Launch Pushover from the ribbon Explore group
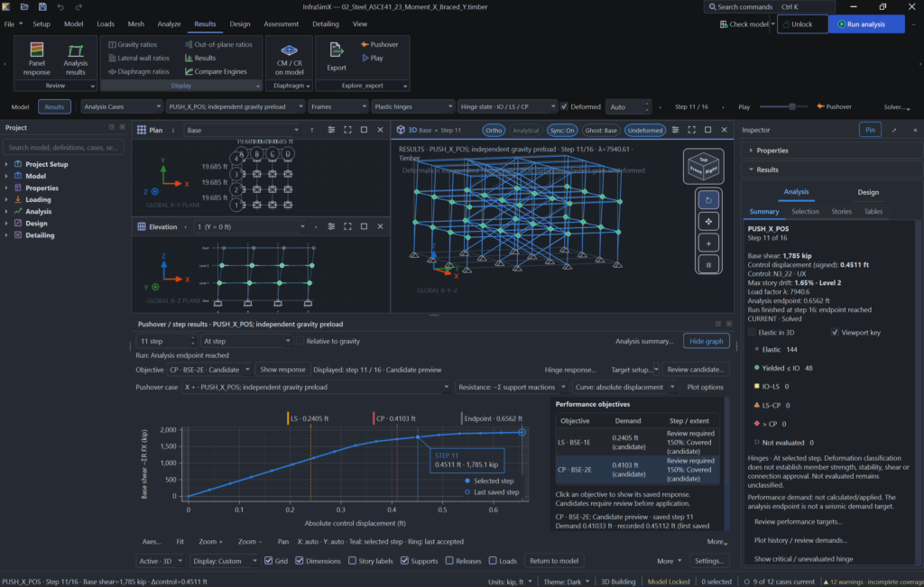The image size is (924, 587). point(380,45)
